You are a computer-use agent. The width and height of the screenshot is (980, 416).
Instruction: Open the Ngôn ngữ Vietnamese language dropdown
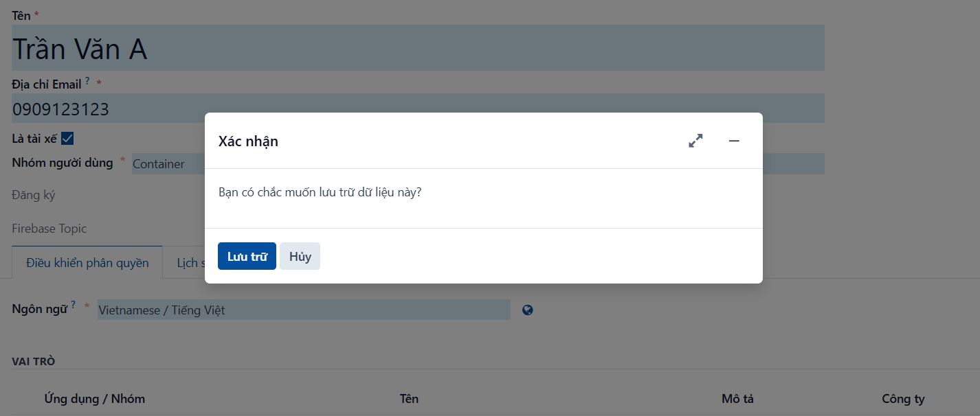304,310
